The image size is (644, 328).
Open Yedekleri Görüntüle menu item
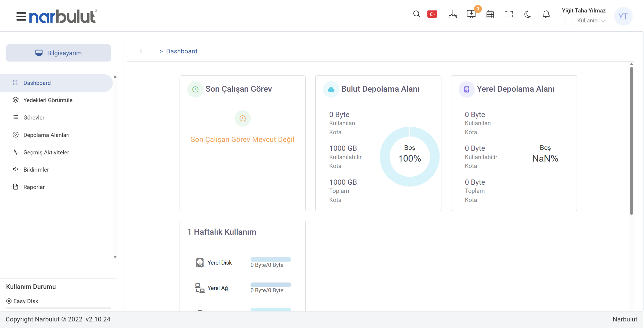point(48,100)
